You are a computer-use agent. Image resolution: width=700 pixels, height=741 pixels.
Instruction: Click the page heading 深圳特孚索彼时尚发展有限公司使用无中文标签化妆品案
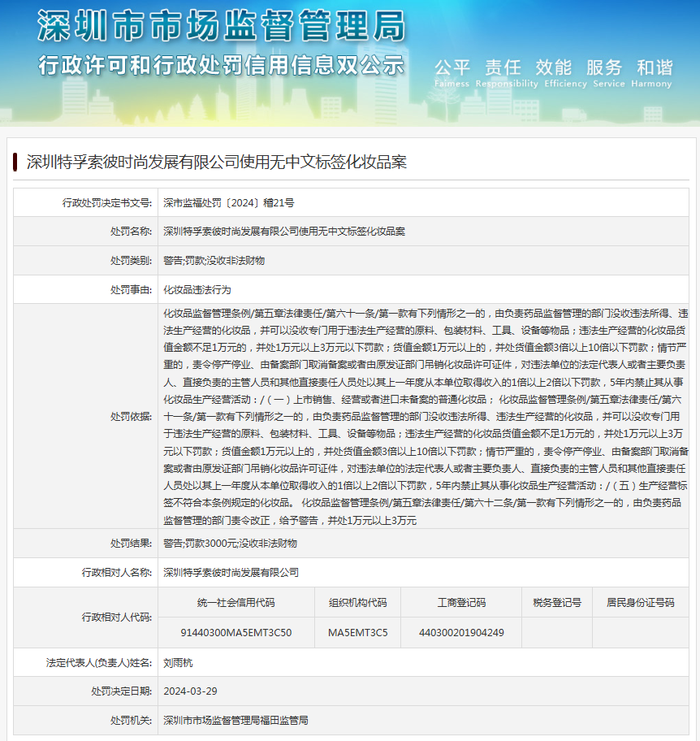[x=216, y=162]
